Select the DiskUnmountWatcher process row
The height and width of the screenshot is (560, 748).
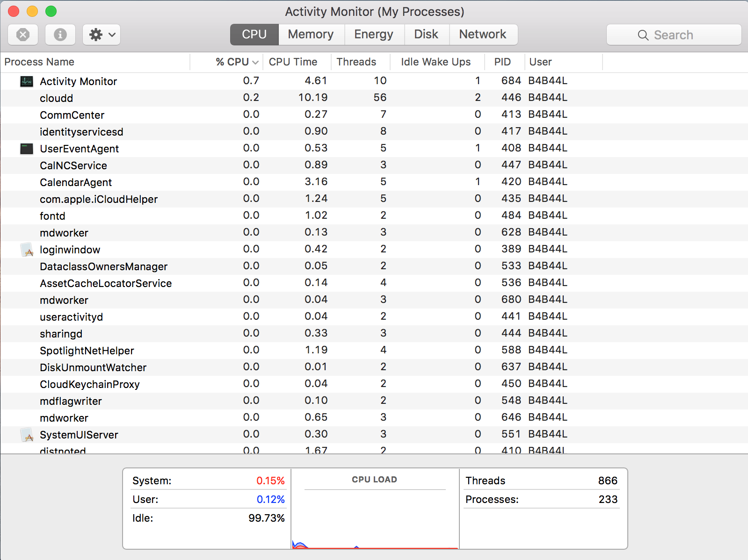374,367
